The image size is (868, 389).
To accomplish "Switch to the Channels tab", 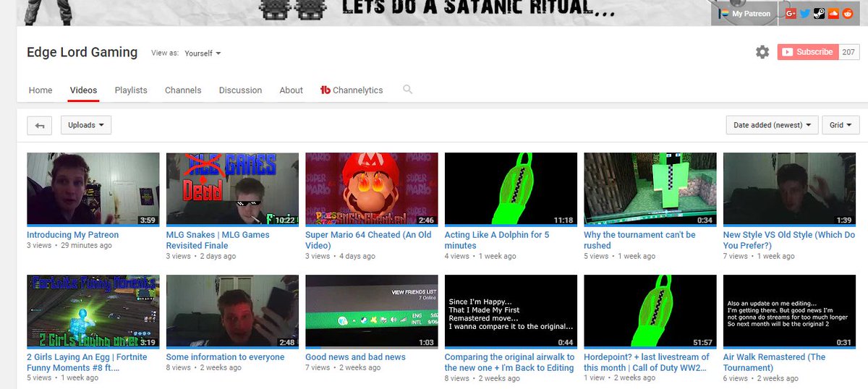I will [183, 90].
